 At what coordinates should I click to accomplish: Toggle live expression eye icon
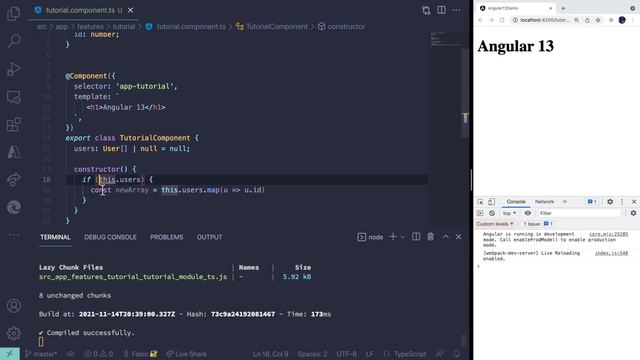[x=528, y=213]
